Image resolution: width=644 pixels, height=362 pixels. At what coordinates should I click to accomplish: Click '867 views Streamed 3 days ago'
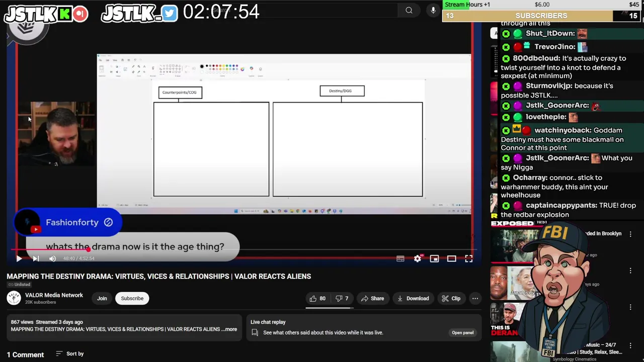pos(47,322)
